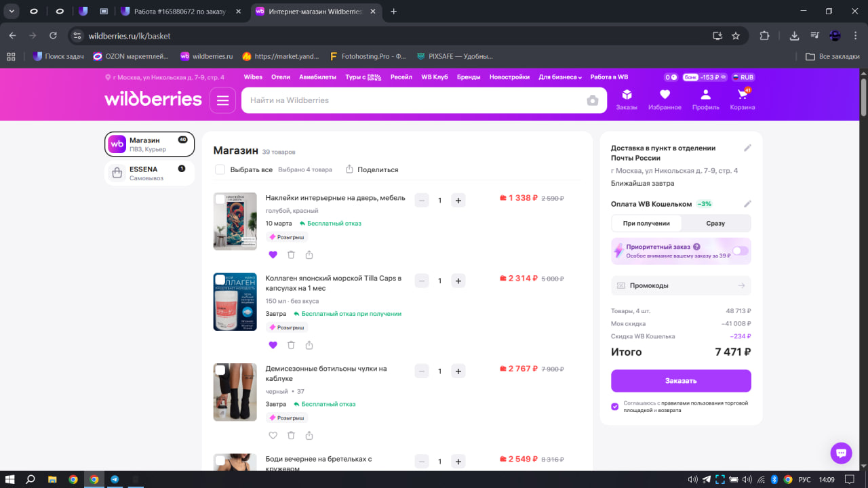Open Заказы from the site header
The image size is (868, 488).
[x=627, y=100]
